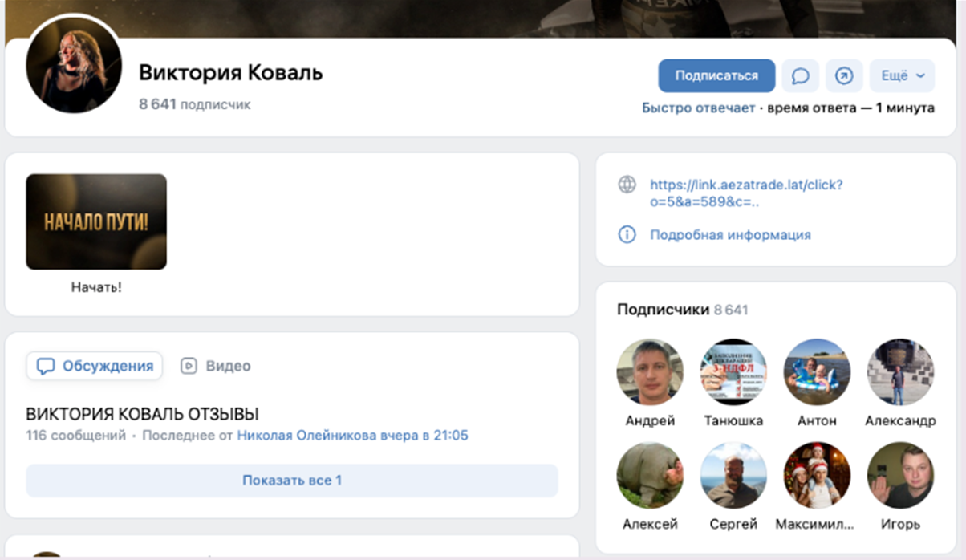
Task: Open subscriber Игорь's avatar
Action: 900,475
